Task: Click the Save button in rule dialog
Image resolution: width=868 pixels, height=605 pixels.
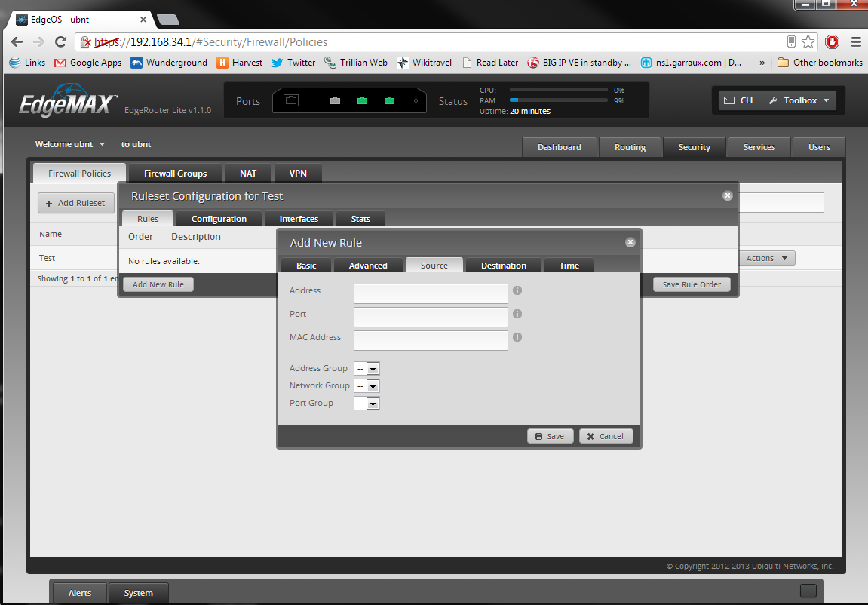Action: (550, 436)
